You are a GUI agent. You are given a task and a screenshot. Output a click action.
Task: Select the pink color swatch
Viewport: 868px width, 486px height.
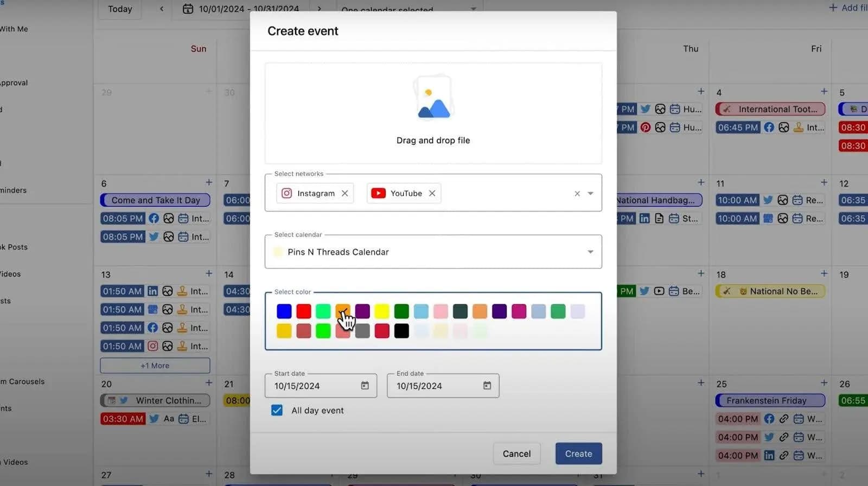pyautogui.click(x=441, y=311)
